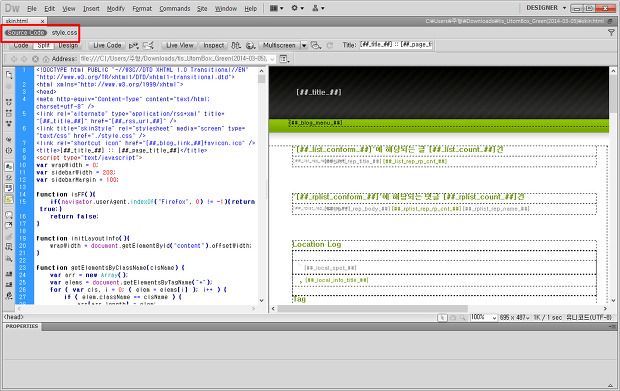The height and width of the screenshot is (391, 620).
Task: Toggle Syntax Error Alerts info bar
Action: (9, 200)
